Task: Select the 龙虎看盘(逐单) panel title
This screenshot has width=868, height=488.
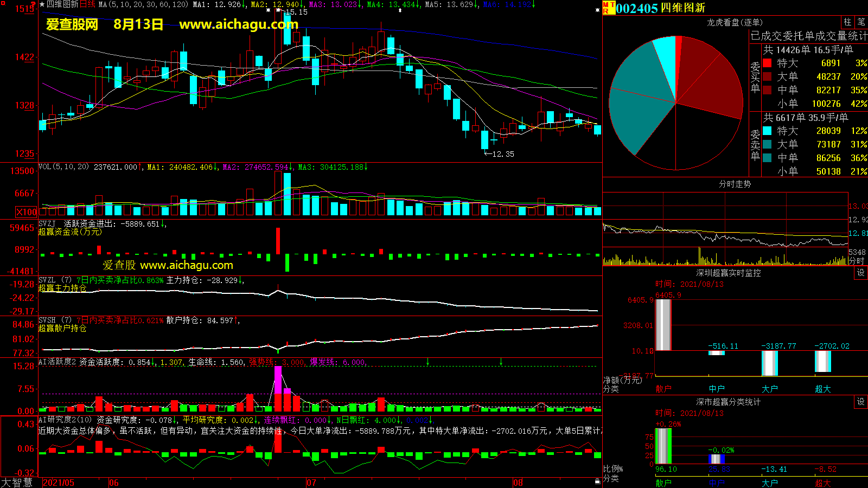Action: 735,22
